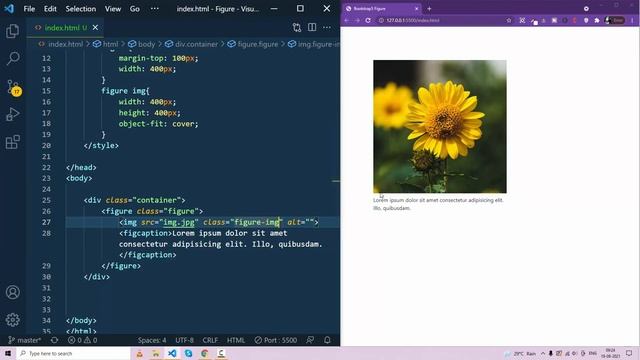Click the <figcaption> opening tag on line 28
This screenshot has width=640, height=360.
[146, 233]
